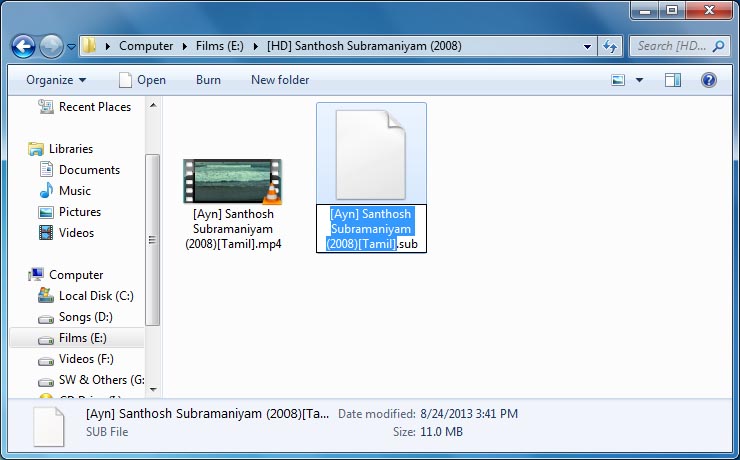Click the SW & Others drive icon
The image size is (740, 460).
tap(46, 382)
